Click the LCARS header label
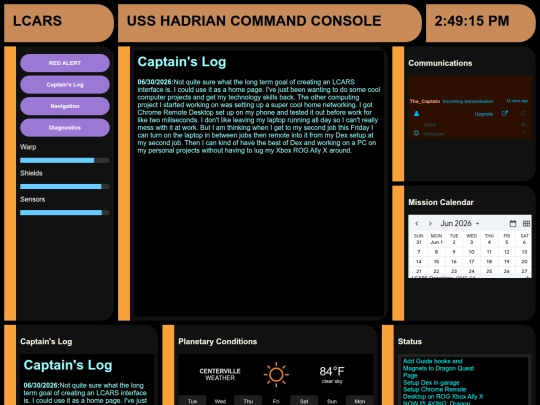The width and height of the screenshot is (540, 405). [38, 21]
